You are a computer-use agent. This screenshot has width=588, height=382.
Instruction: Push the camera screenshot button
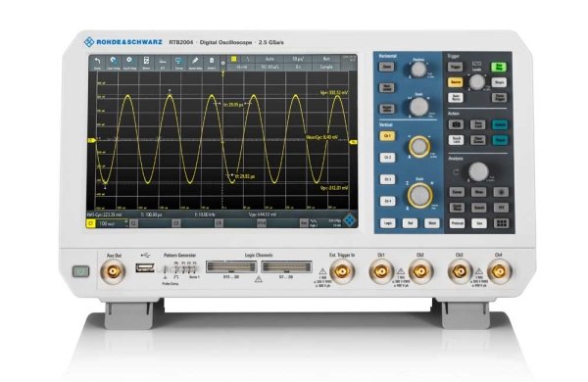[456, 124]
